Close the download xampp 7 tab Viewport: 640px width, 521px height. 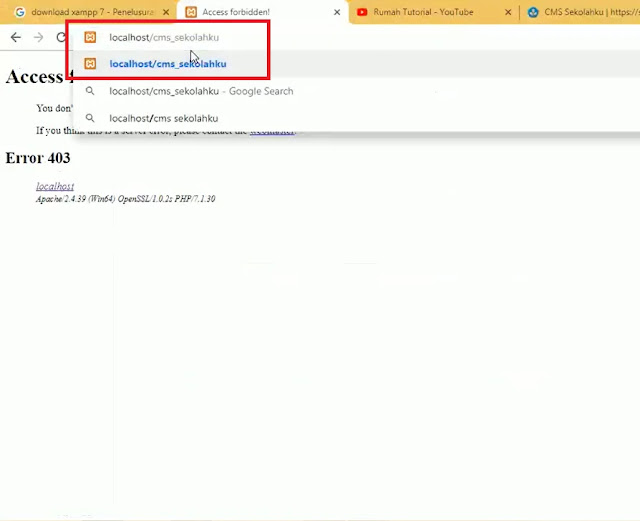click(166, 12)
